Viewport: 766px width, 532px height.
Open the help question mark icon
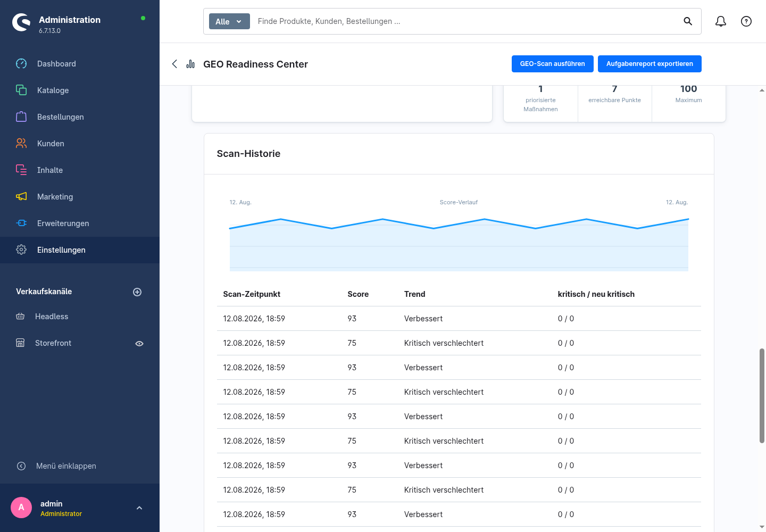tap(746, 21)
